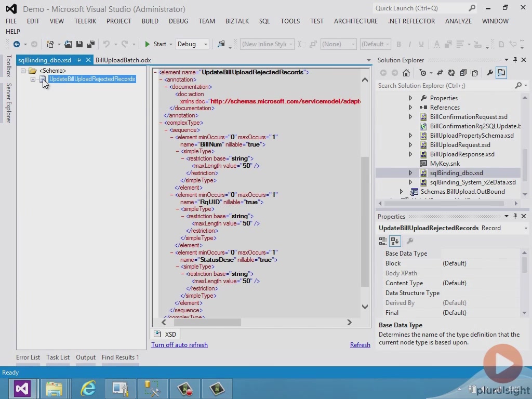The image size is (532, 399).
Task: Click the Find in Files toolbar icon
Action: [221, 44]
